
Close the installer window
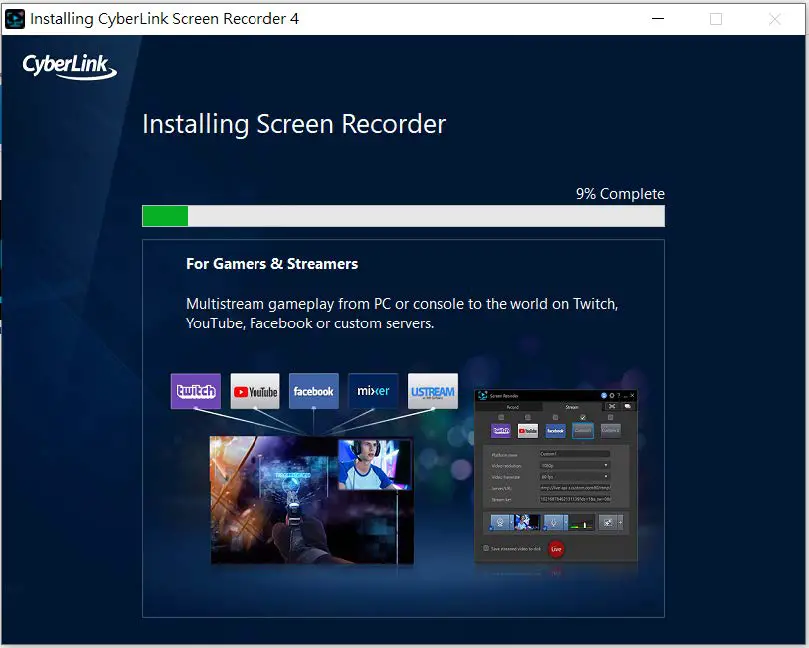775,18
